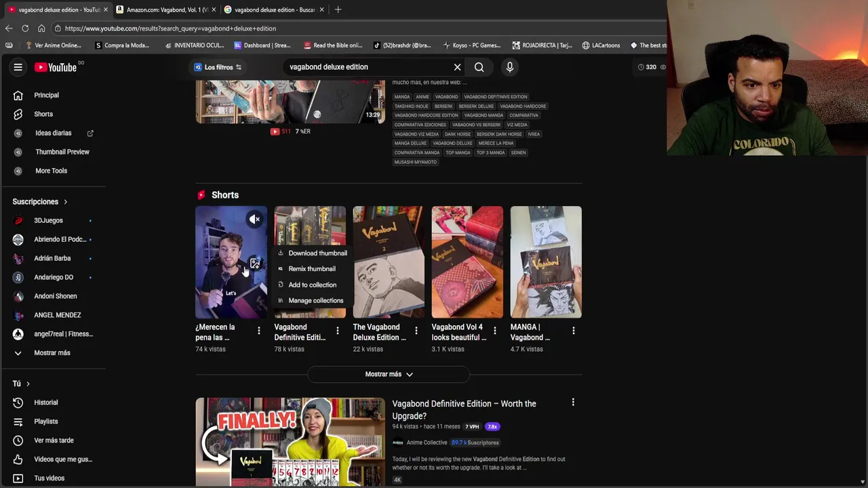Clear the search box with X
This screenshot has height=488, width=868.
coord(457,67)
